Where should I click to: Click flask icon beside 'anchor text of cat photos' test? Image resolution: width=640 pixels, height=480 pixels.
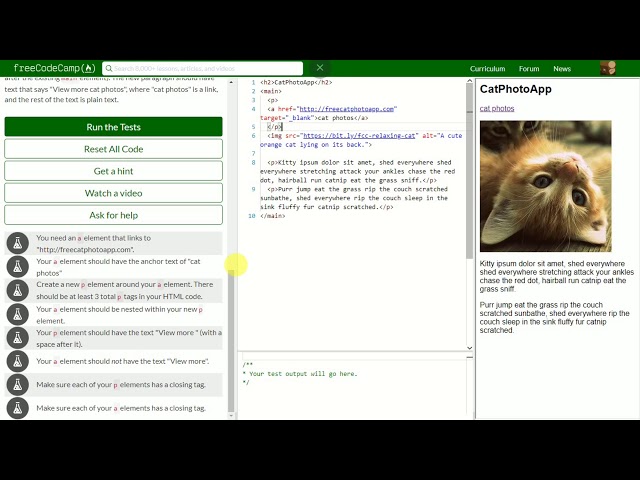pyautogui.click(x=17, y=266)
